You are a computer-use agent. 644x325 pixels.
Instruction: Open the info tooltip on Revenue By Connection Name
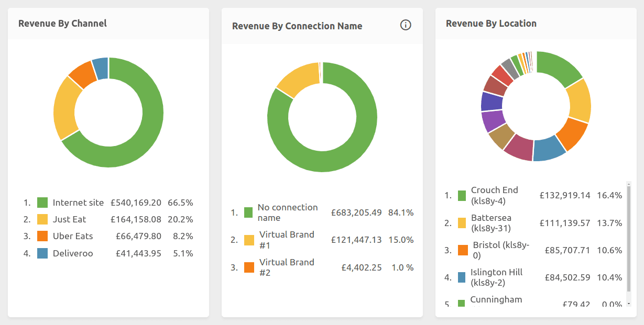406,25
